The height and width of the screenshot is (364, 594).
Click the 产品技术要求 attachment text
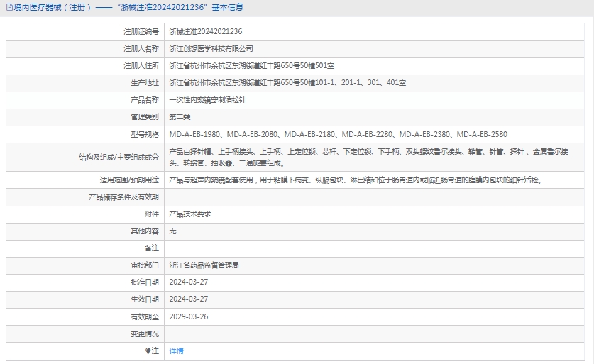190,214
